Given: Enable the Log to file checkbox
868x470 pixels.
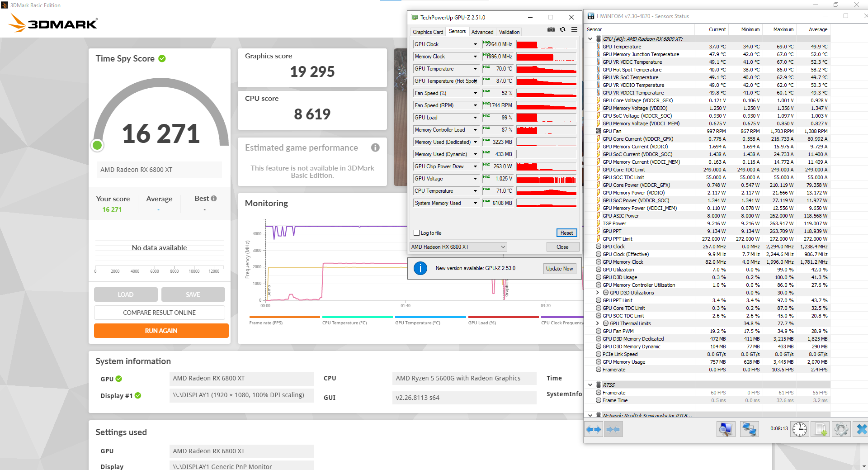Looking at the screenshot, I should point(417,233).
